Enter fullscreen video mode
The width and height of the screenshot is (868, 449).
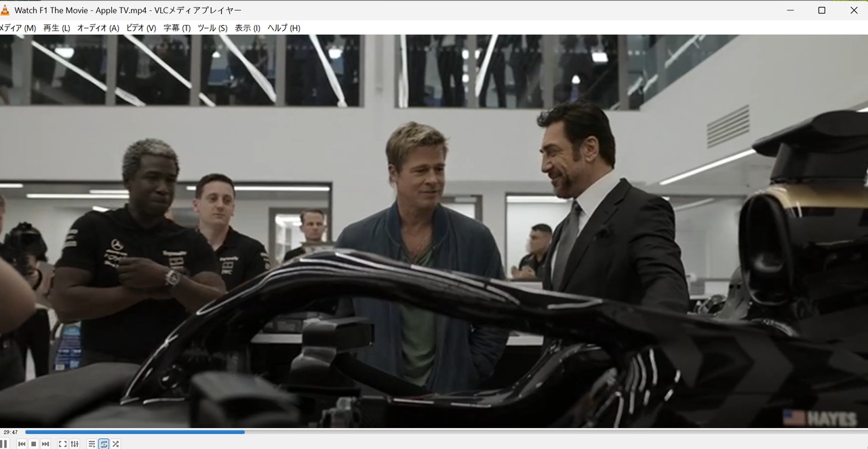click(x=62, y=444)
